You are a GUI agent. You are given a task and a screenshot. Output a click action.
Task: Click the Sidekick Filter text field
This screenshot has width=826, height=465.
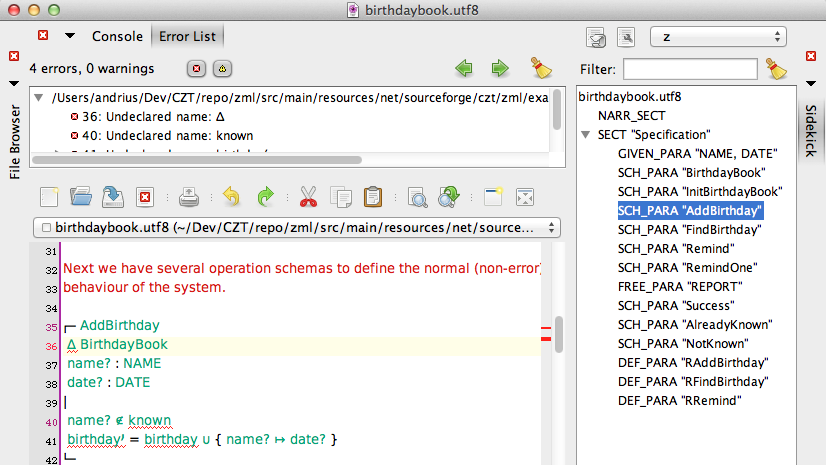690,69
